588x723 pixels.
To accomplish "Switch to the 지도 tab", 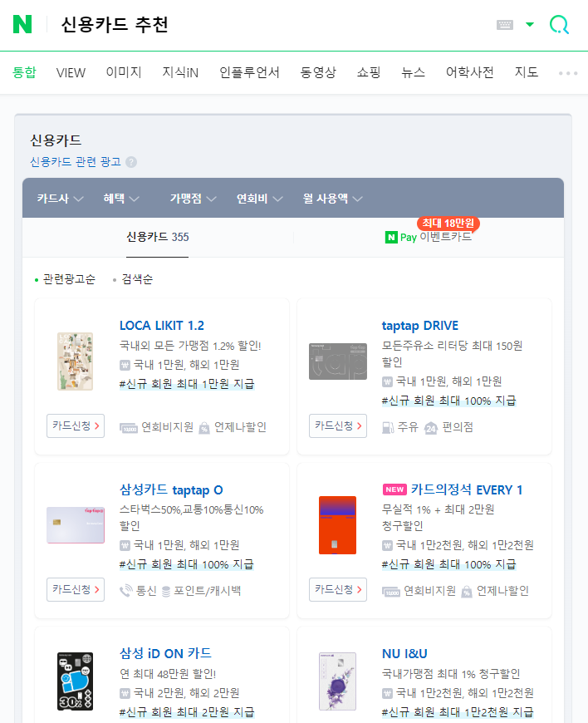I will [x=527, y=72].
